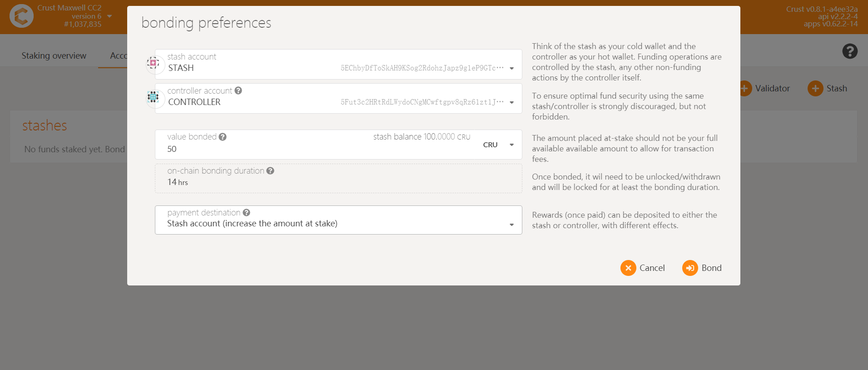Confirm with the Bond button
This screenshot has height=370, width=868.
point(702,268)
